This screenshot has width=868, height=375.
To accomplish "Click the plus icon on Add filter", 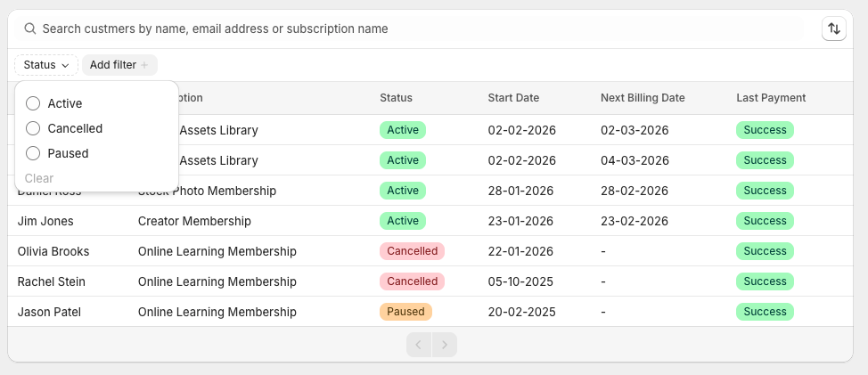I will pos(144,65).
